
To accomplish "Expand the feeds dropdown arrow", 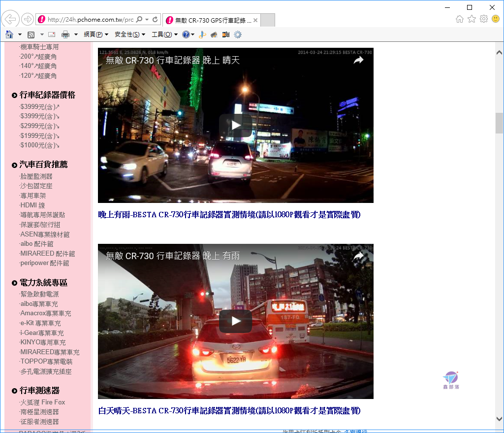I will click(x=42, y=34).
